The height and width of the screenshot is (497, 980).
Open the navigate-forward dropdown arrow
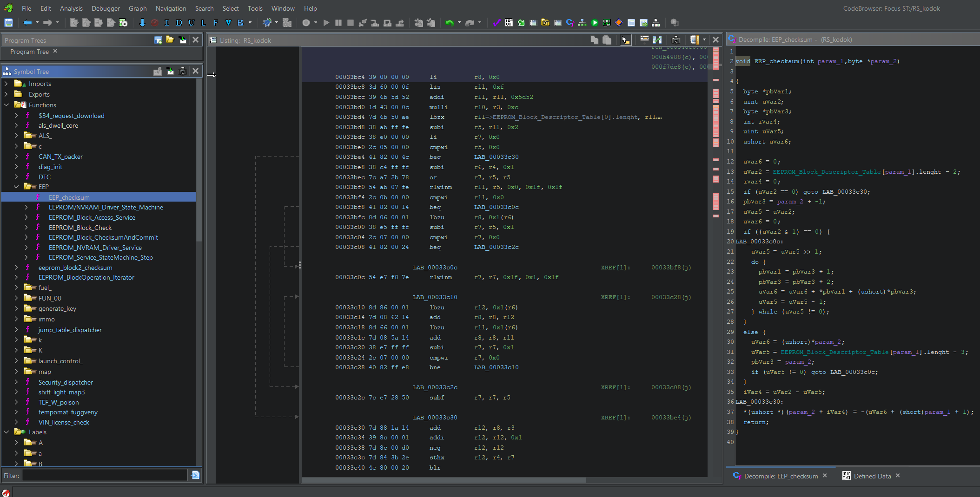coord(57,22)
